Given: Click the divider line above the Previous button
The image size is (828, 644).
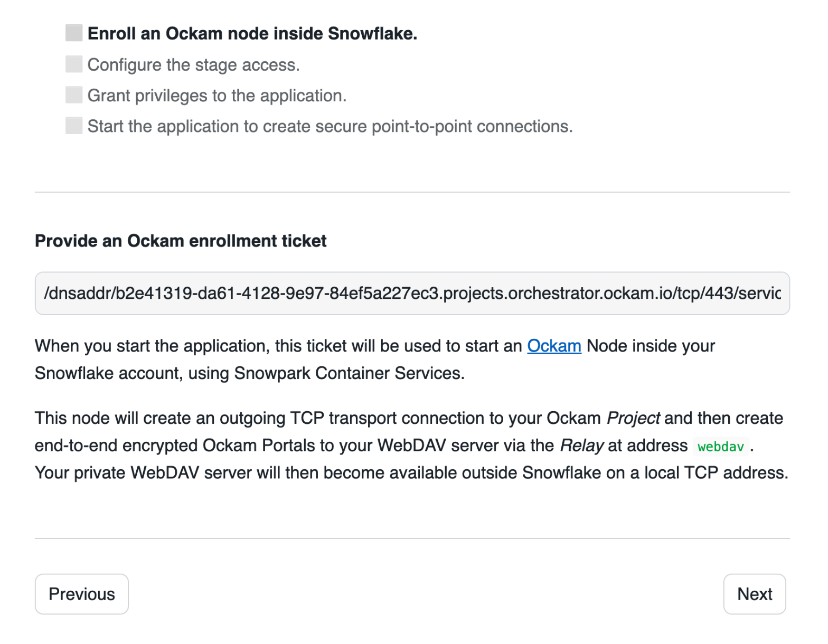Looking at the screenshot, I should [x=412, y=538].
